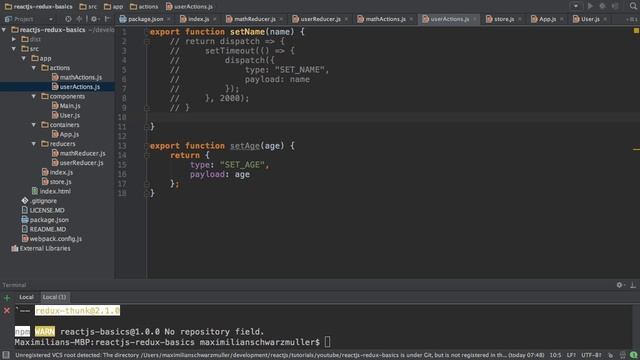The height and width of the screenshot is (360, 640).
Task: Close the store.js editor tab
Action: click(520, 19)
